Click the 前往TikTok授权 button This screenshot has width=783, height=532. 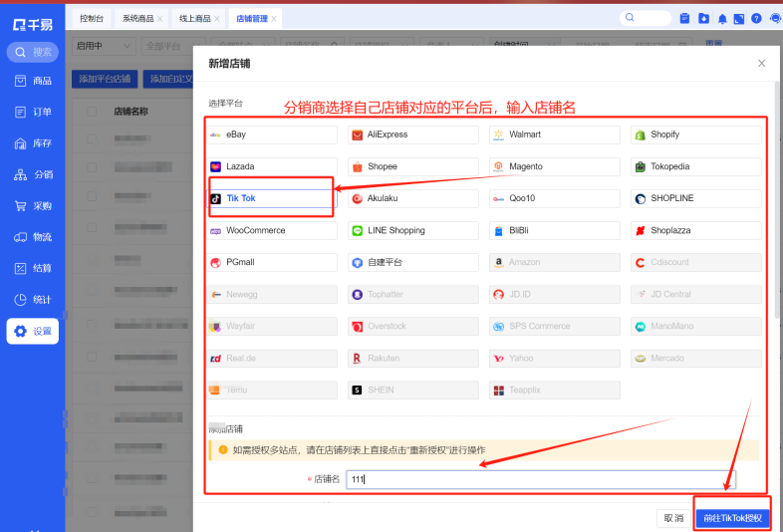pos(732,518)
